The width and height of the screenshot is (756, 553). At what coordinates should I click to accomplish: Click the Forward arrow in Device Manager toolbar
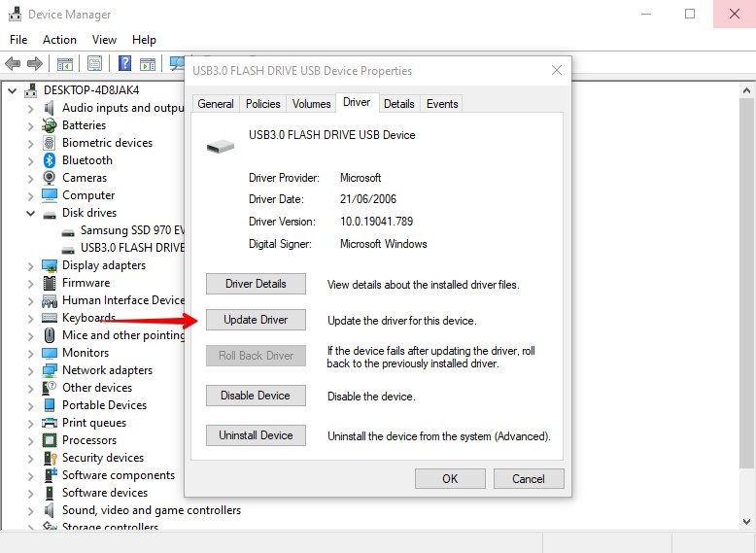[x=35, y=63]
